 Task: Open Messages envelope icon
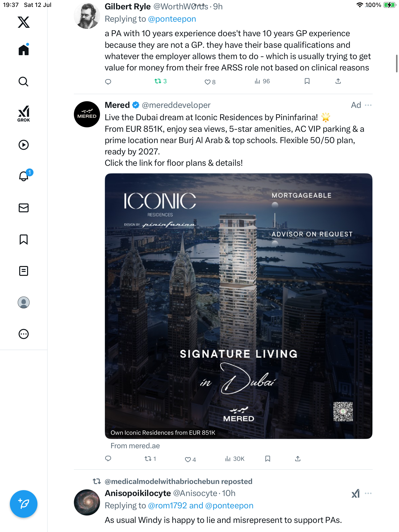click(24, 208)
